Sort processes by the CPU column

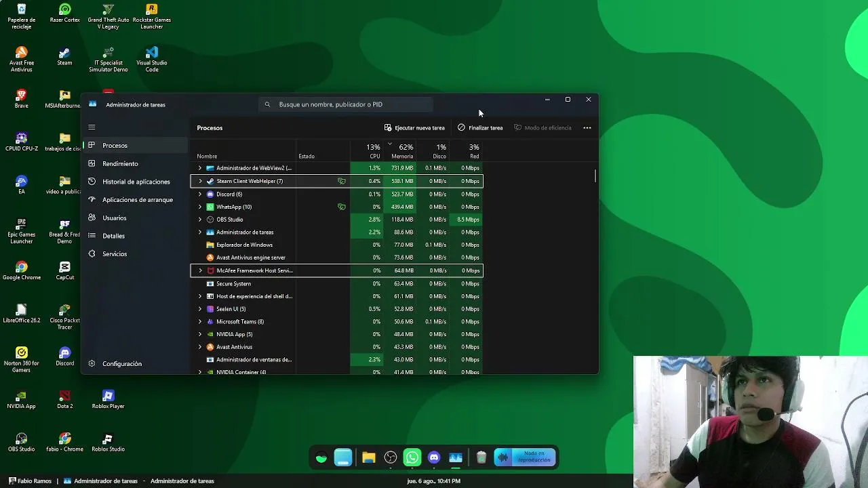point(367,151)
